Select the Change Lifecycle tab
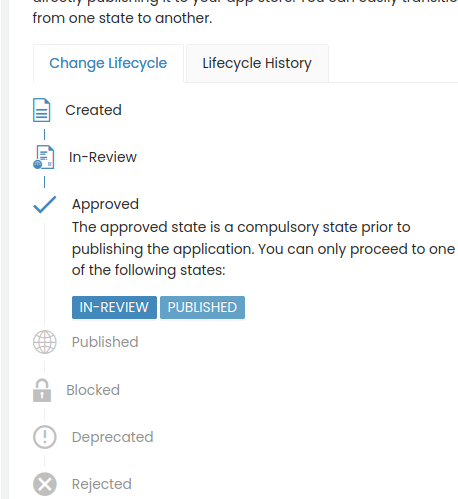This screenshot has width=458, height=499. [108, 63]
